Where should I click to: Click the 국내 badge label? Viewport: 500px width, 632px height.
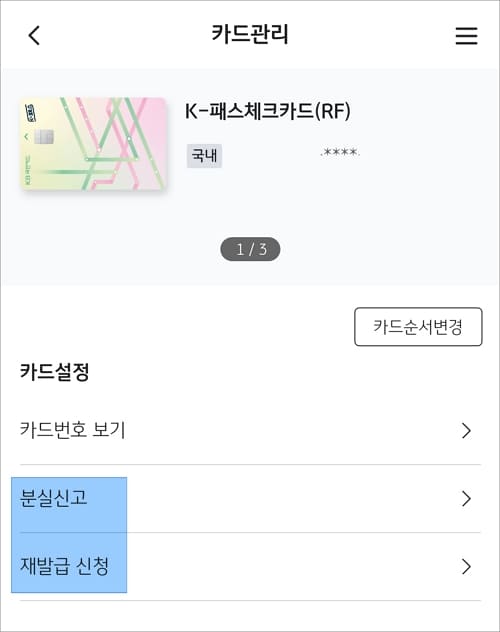tap(204, 156)
